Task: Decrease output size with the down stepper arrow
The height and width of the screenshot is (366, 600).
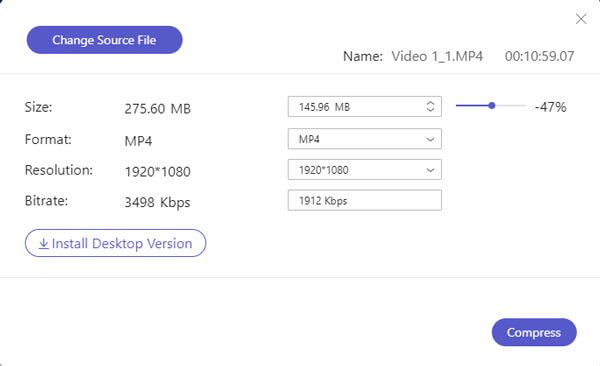Action: tap(430, 109)
